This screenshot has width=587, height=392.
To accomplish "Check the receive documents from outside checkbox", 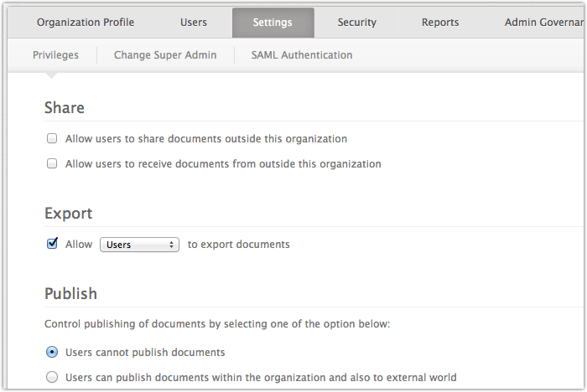I will (x=52, y=164).
